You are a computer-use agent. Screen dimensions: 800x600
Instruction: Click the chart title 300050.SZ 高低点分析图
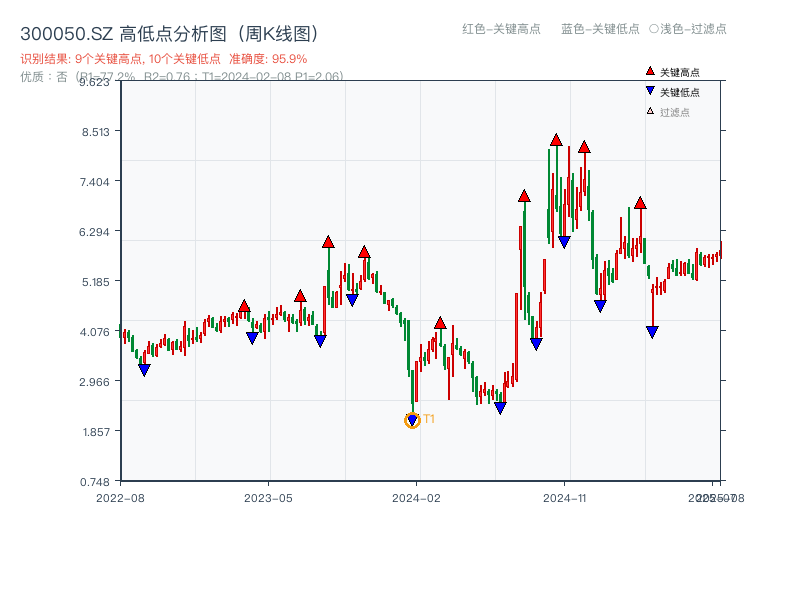pyautogui.click(x=169, y=34)
